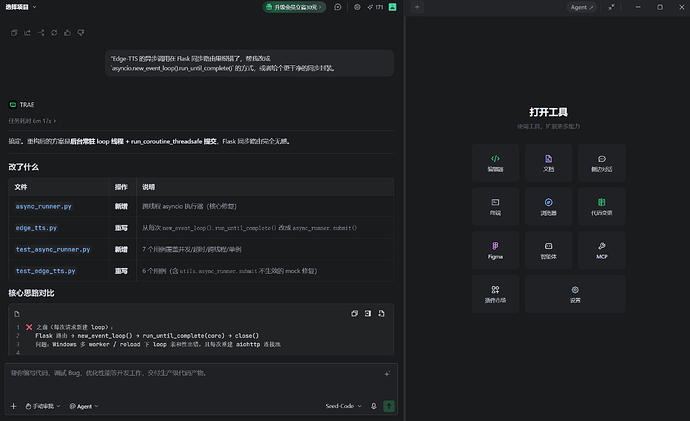Open the Agent mode dropdown in input bar
The image size is (690, 421).
pyautogui.click(x=84, y=406)
